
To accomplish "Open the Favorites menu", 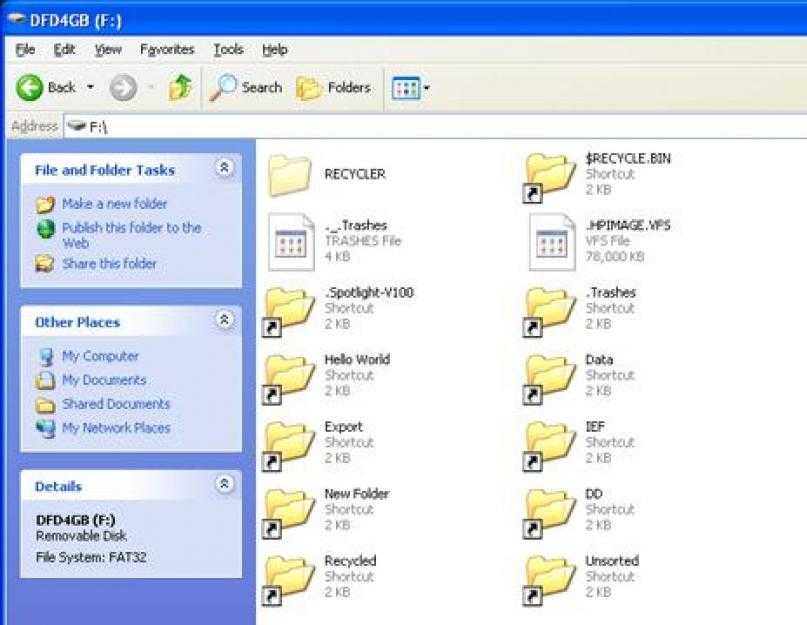I will (167, 49).
